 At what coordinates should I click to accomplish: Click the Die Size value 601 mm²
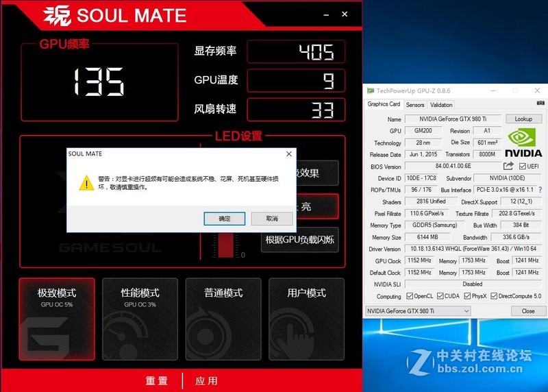[487, 143]
